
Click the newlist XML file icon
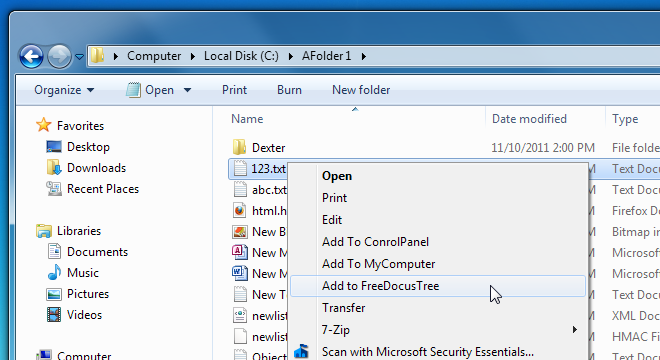240,315
